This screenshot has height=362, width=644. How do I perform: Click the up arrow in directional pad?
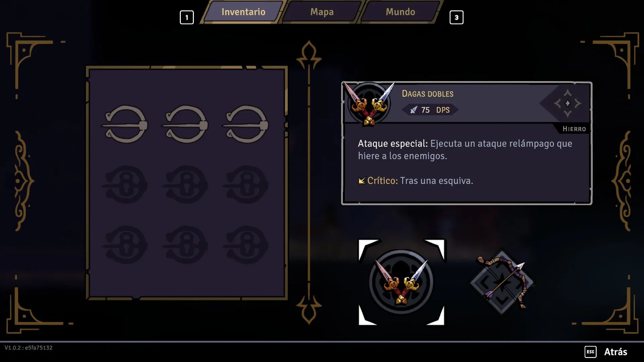click(x=568, y=93)
